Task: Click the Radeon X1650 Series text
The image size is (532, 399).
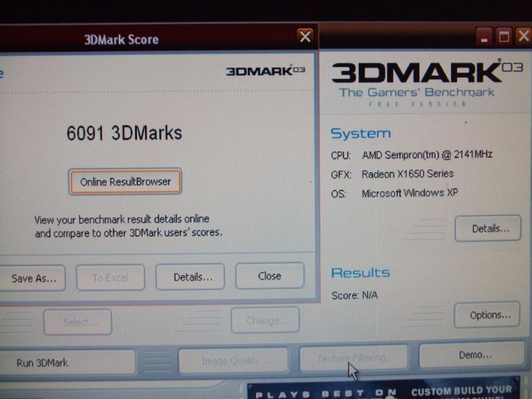Action: [x=408, y=174]
